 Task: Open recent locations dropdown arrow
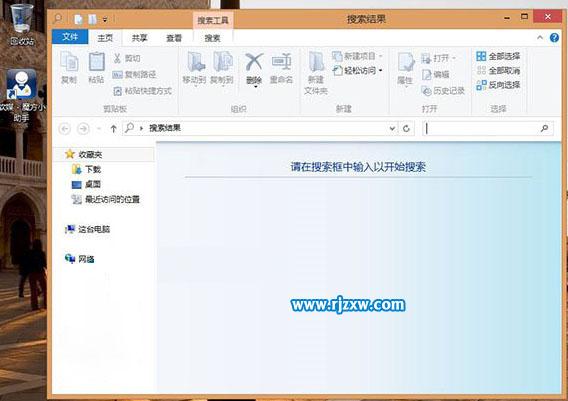99,129
